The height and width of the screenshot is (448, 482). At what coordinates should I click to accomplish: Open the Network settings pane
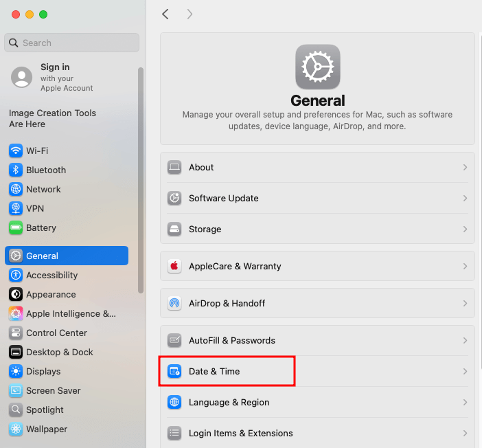[43, 189]
